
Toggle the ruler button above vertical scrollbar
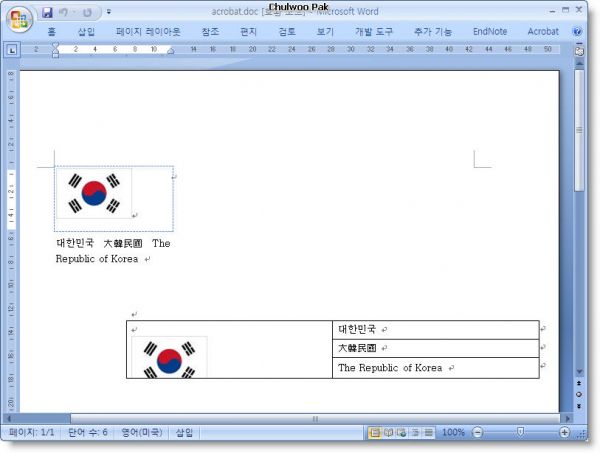[x=579, y=51]
